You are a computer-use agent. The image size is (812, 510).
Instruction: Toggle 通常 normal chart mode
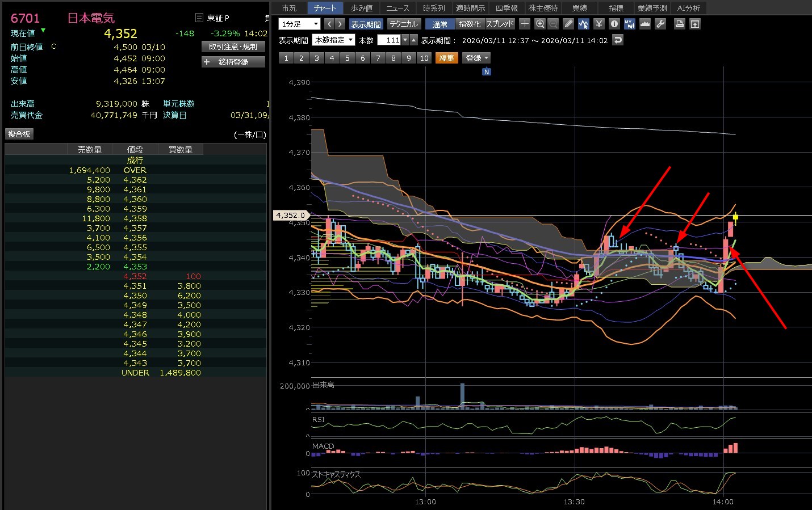pyautogui.click(x=440, y=24)
